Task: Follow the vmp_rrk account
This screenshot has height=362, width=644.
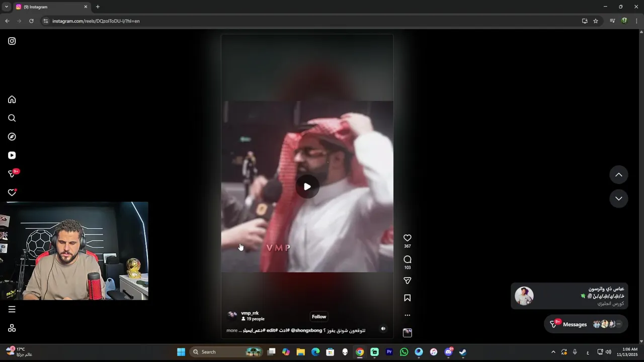Action: point(319,317)
